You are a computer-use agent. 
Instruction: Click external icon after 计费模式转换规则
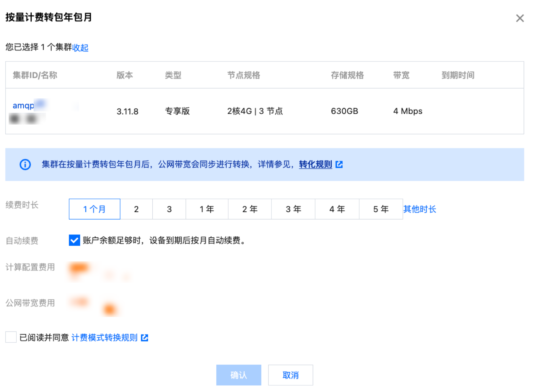coord(145,338)
